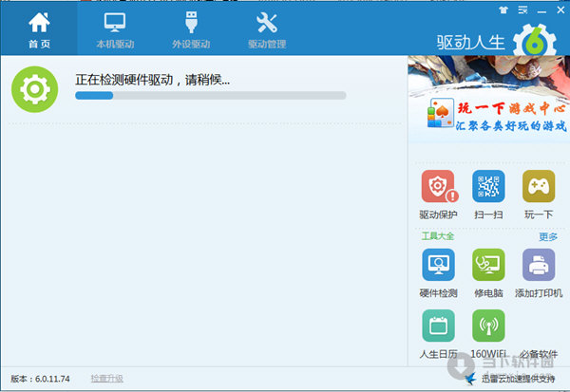Go to the 驱动管理 tools tab
Screen dimensions: 570x392
(267, 28)
